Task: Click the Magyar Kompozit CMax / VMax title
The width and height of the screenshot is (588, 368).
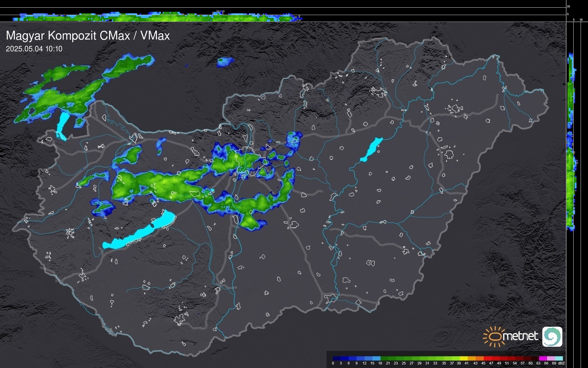Action: (x=88, y=36)
